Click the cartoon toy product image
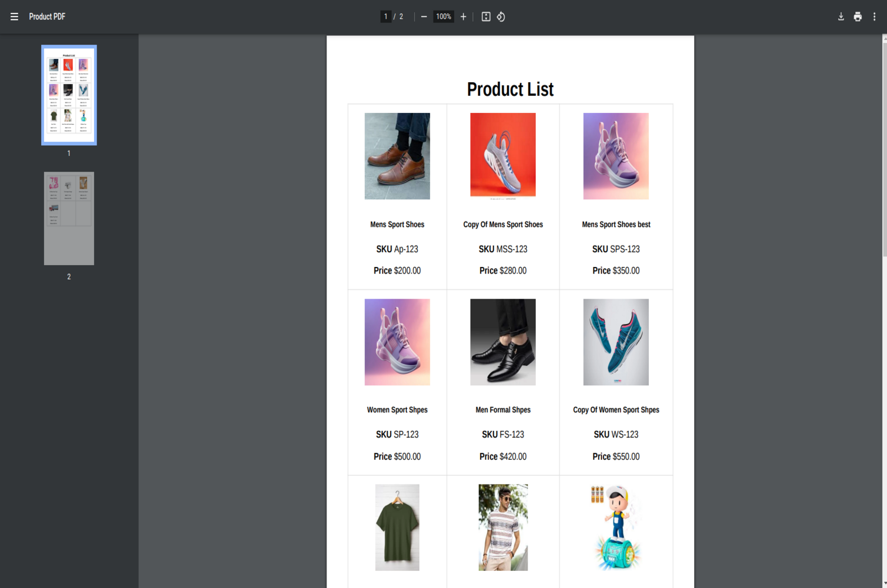The height and width of the screenshot is (588, 887). (x=616, y=527)
